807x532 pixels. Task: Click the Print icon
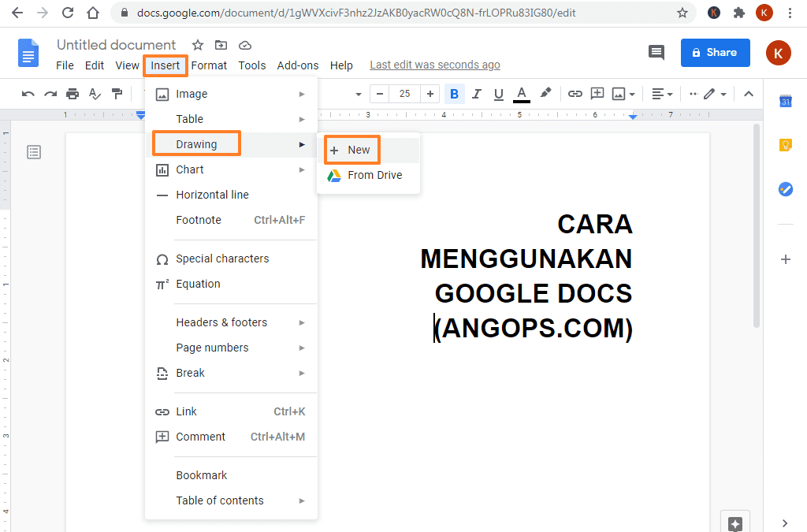72,93
